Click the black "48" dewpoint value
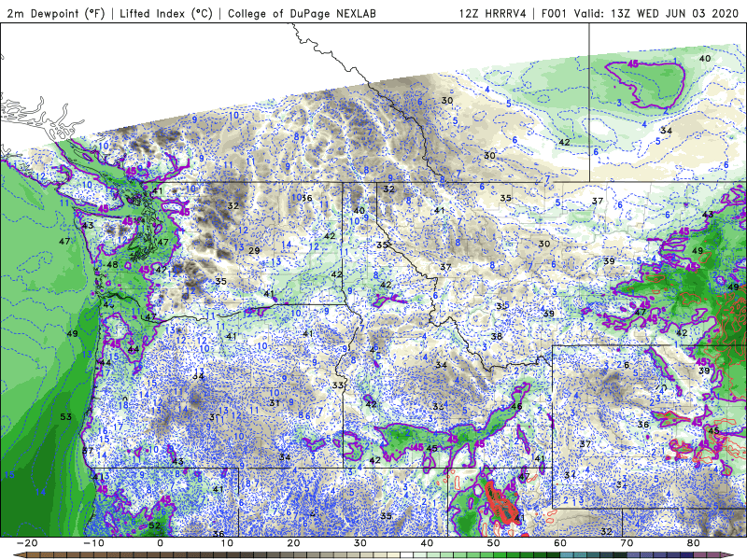The image size is (747, 560). coord(112,265)
